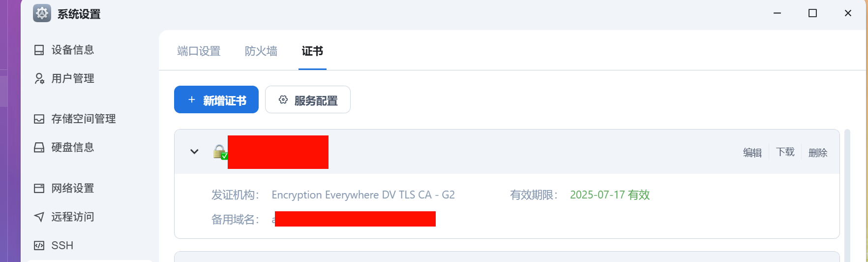Open the 服务配置 button

click(x=308, y=99)
